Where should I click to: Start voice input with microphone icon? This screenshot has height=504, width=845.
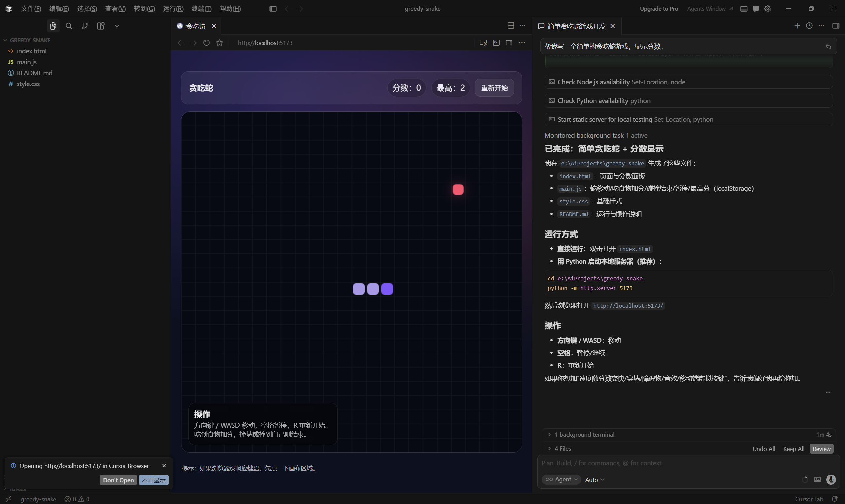[x=831, y=480]
